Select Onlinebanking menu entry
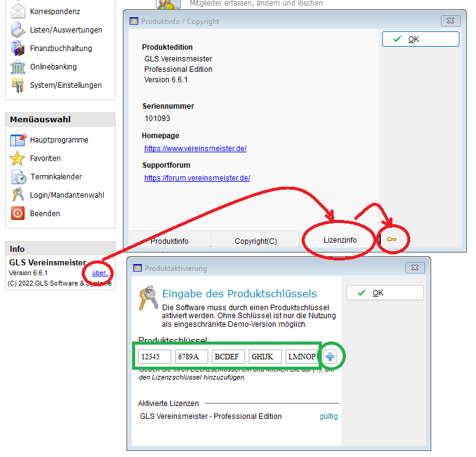476x457 pixels. coord(53,67)
